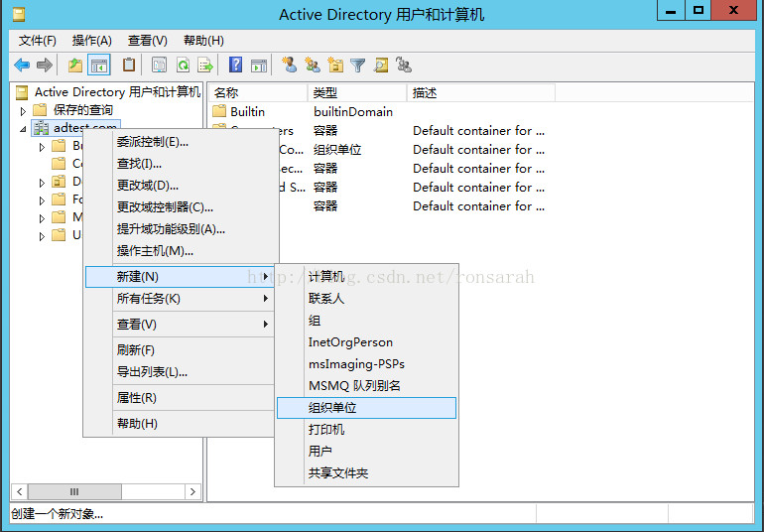
Task: Click the gray Forward arrow toolbar icon
Action: [45, 65]
